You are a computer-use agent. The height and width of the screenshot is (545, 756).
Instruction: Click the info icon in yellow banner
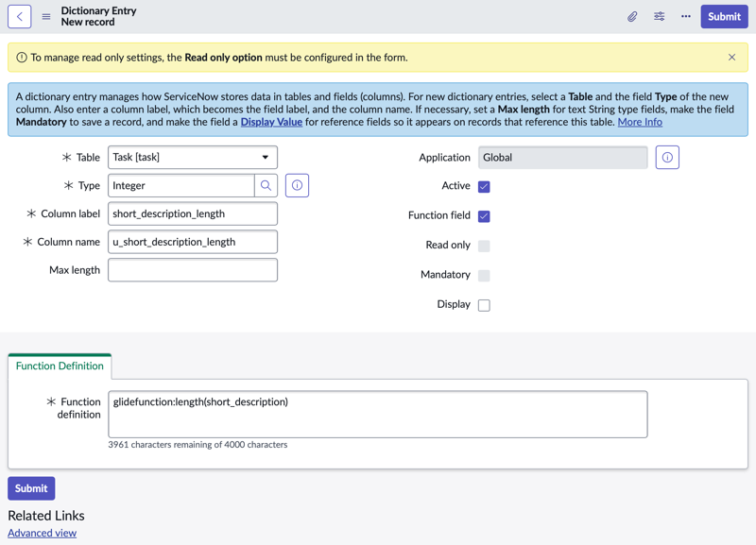22,58
